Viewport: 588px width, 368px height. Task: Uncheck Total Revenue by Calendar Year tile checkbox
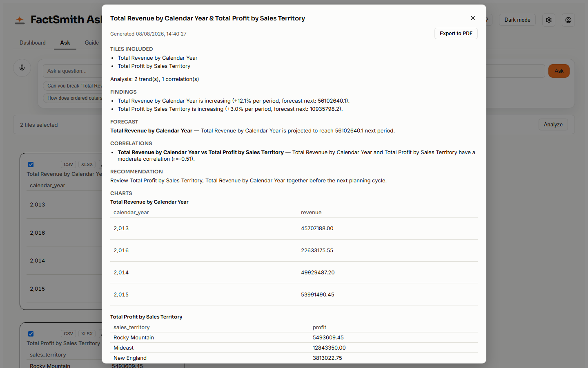click(31, 164)
